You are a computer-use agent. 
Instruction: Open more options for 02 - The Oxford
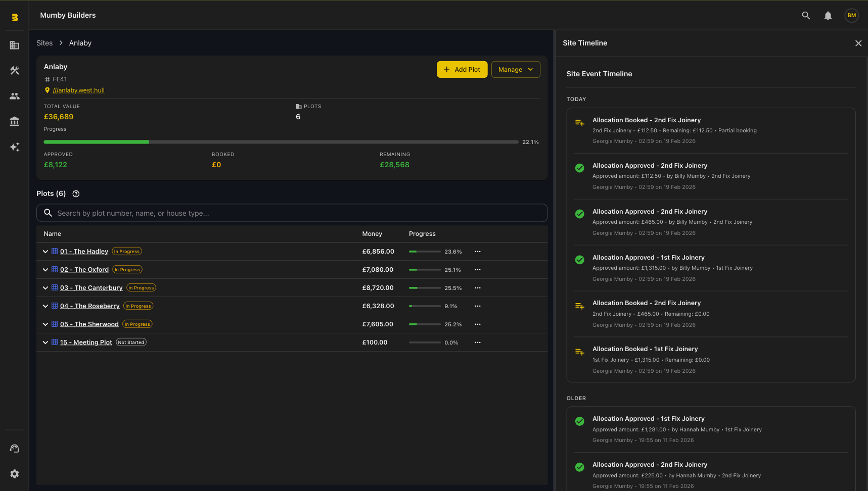tap(478, 270)
